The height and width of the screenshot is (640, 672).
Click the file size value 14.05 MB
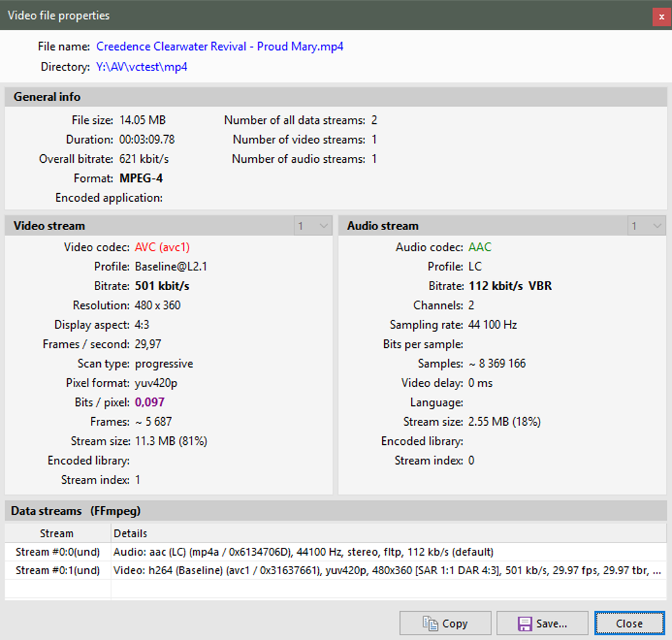pos(142,120)
